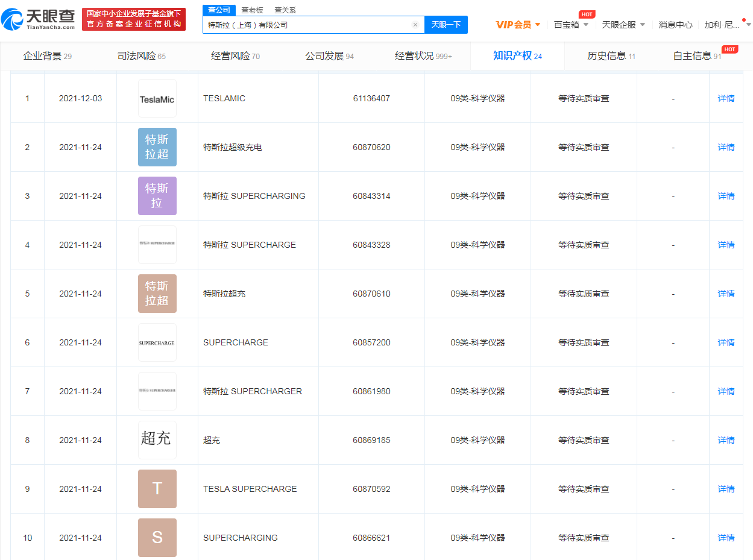
Task: Select the date 2021-12-03
Action: click(80, 98)
